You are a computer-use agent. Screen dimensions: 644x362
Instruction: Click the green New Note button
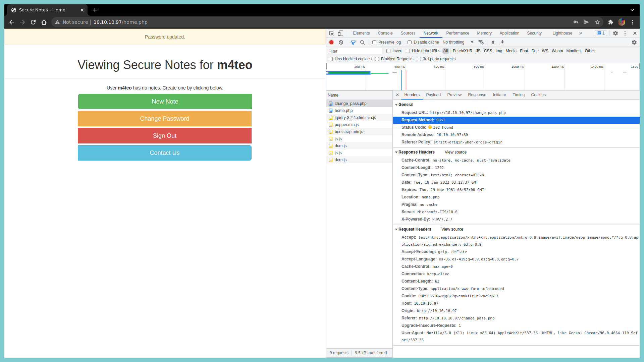coord(165,102)
